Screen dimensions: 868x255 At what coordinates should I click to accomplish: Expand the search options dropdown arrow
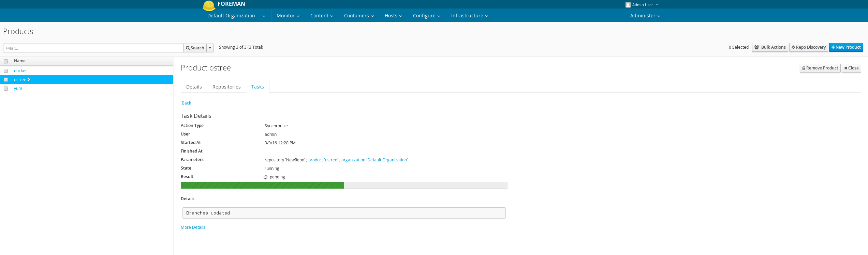pos(210,48)
